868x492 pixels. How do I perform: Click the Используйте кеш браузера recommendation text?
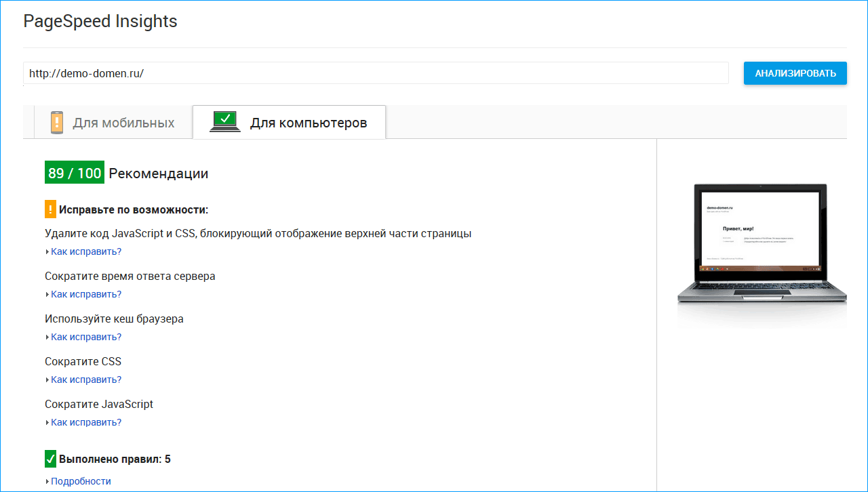click(114, 319)
